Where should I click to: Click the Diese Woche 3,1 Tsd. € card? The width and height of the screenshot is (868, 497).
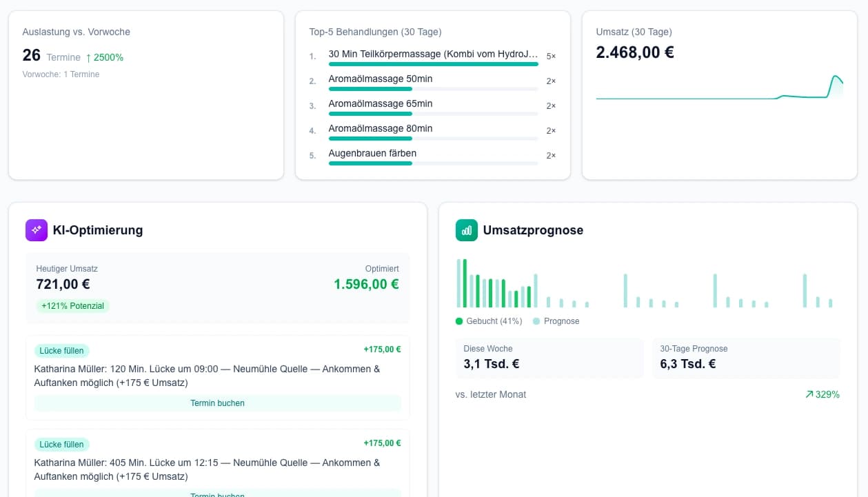[549, 357]
